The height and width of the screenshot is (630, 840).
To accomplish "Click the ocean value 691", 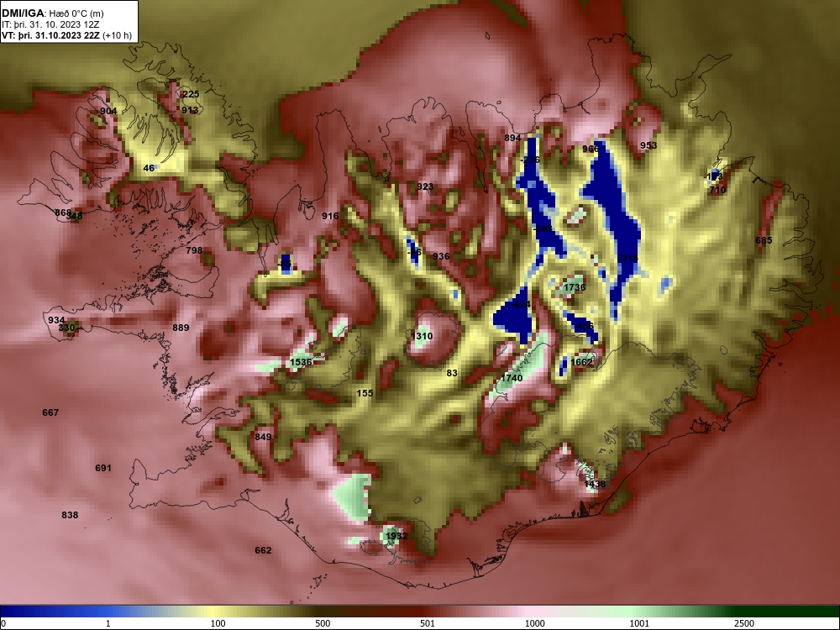I will 102,468.
